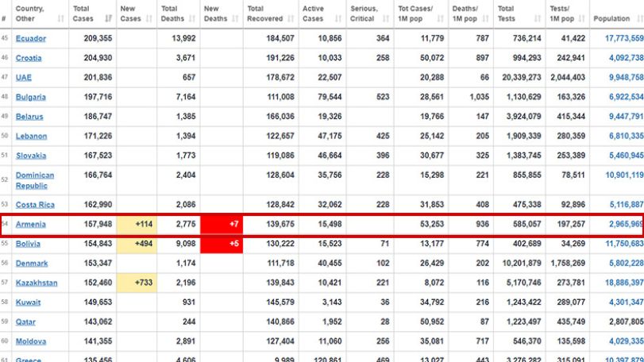Open Kazakhstan's population link 18,886,397
The width and height of the screenshot is (644, 362).
click(x=624, y=283)
